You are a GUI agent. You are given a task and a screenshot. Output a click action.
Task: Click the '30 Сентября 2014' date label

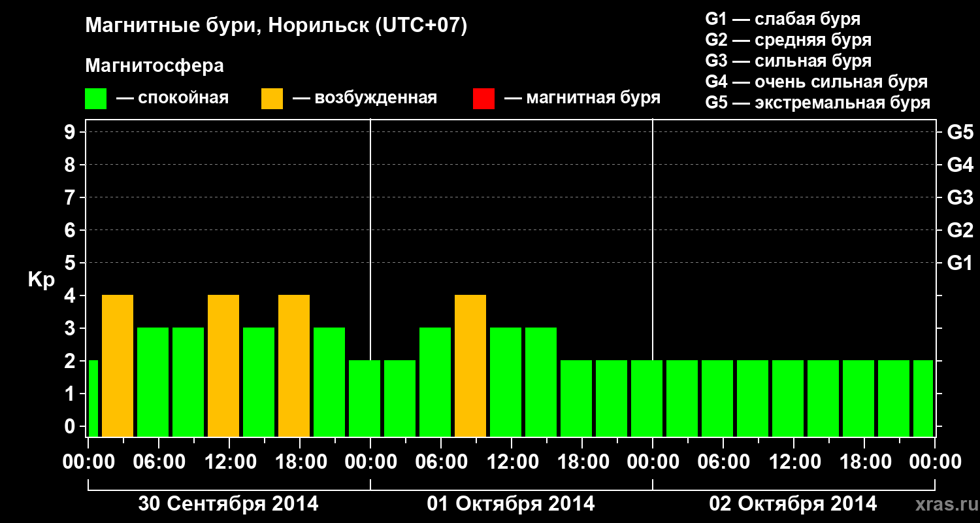click(228, 504)
